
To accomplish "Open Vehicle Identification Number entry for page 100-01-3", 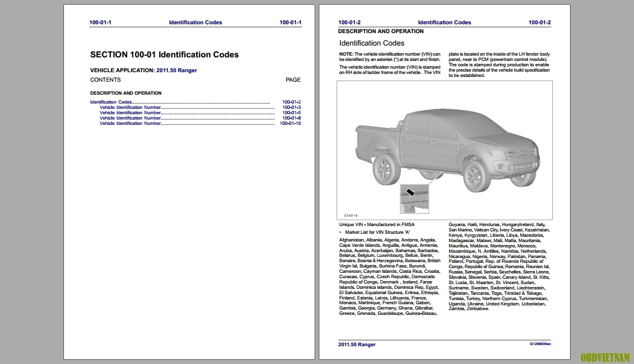I will pyautogui.click(x=200, y=108).
